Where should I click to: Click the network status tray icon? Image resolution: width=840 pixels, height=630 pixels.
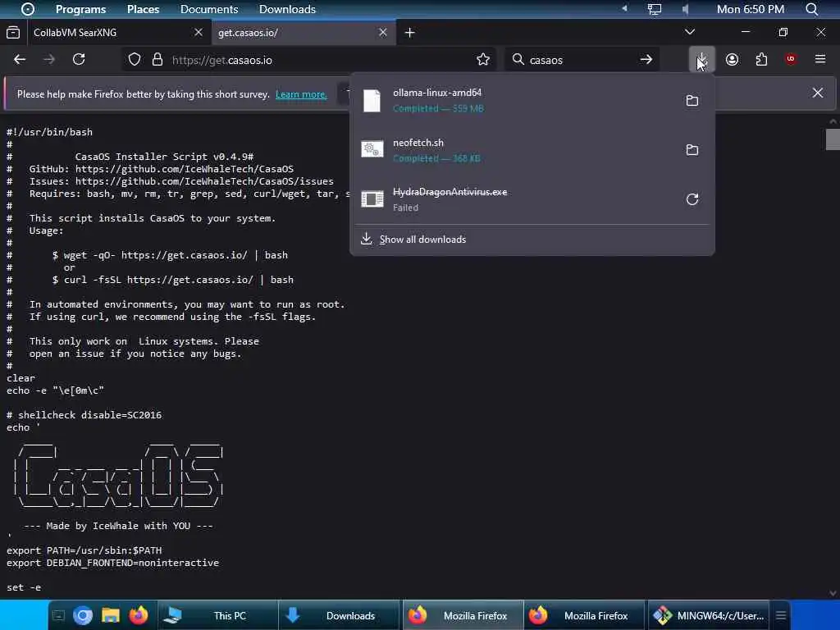pos(654,9)
